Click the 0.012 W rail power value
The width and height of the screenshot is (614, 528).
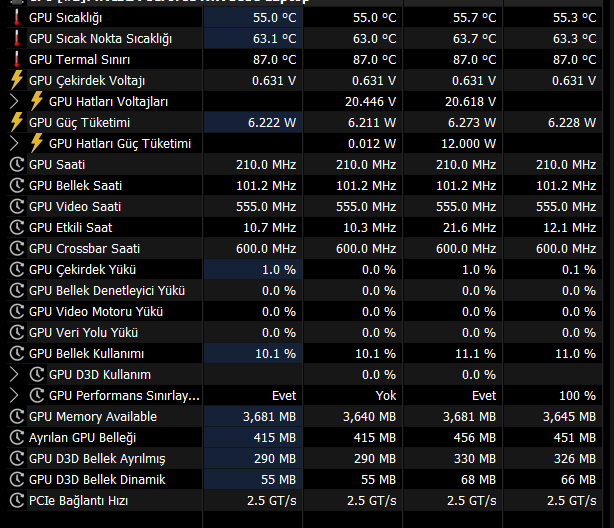coord(372,144)
